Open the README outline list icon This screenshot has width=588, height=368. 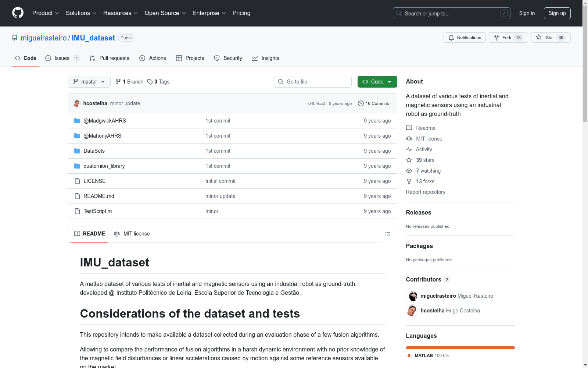pos(387,234)
